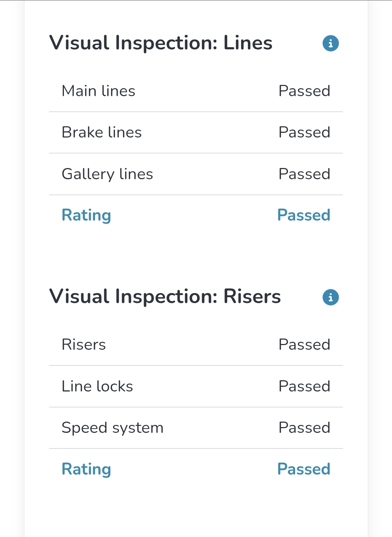Select the Risers row label
Image resolution: width=392 pixels, height=537 pixels.
coord(84,345)
